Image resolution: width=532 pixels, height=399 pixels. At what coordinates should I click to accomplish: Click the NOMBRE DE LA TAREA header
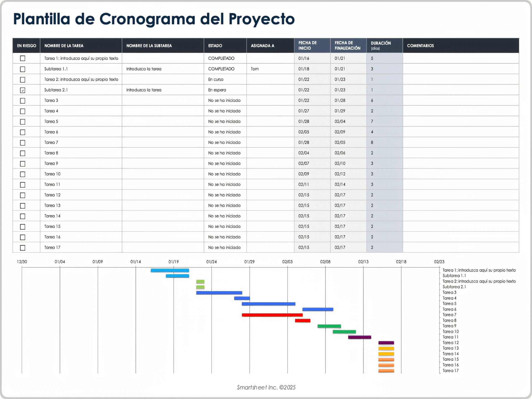pos(81,46)
